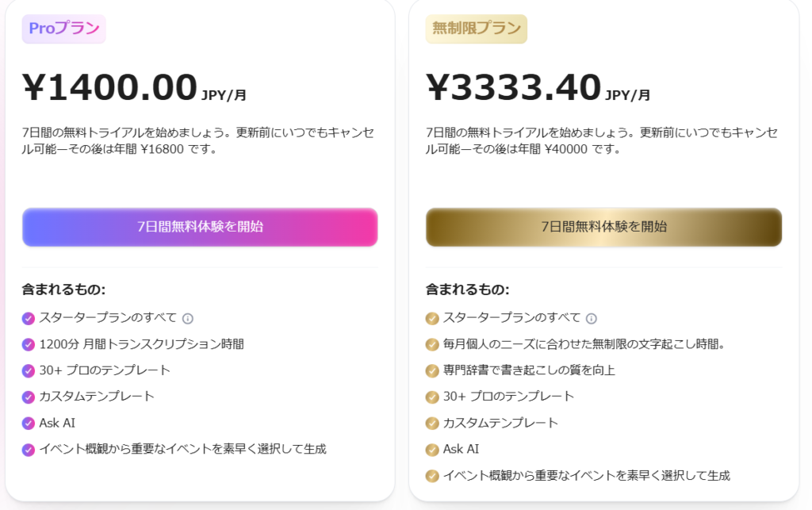Click the 無制限プラン gold badge
The image size is (812, 510).
tap(477, 29)
